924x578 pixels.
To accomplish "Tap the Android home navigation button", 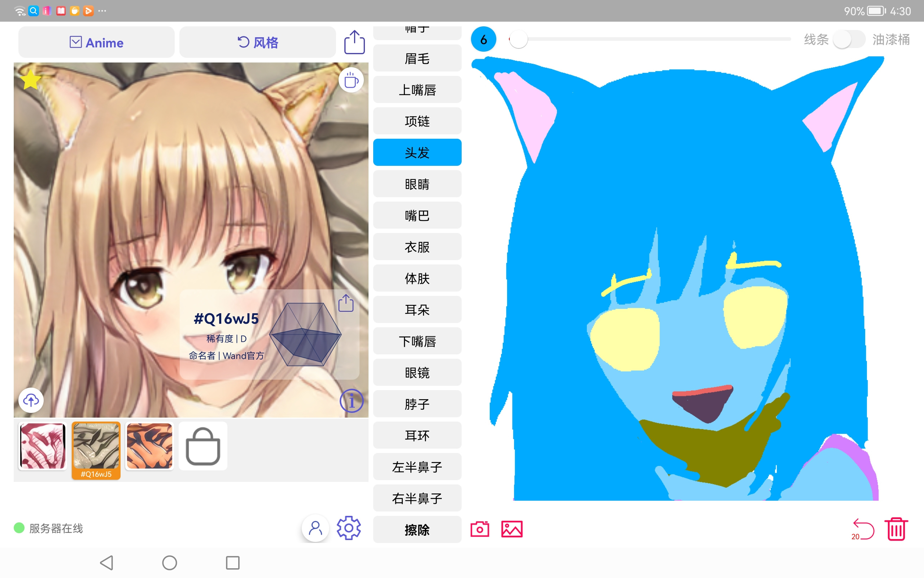I will (170, 563).
